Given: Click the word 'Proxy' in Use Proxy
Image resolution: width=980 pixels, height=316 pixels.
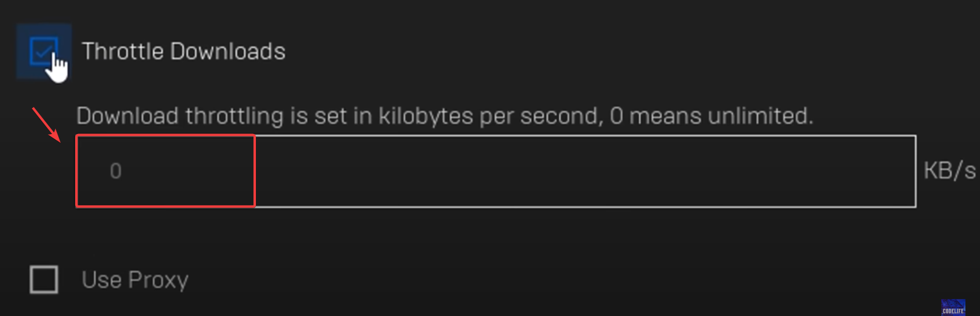Looking at the screenshot, I should tap(158, 280).
